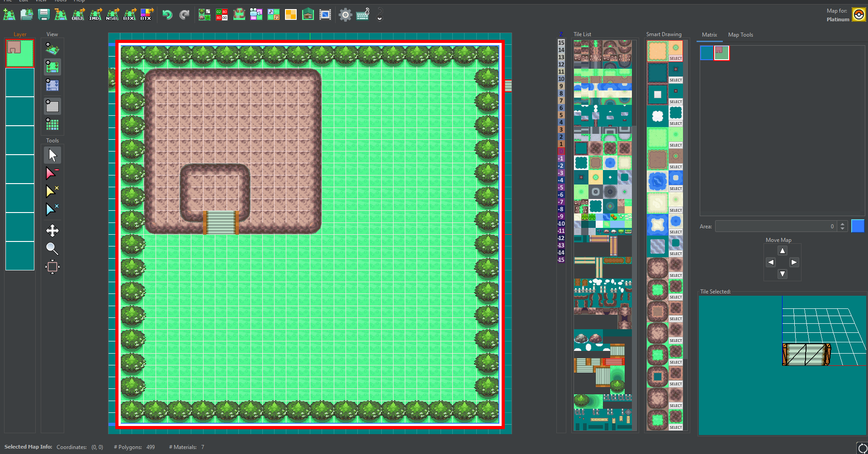Click the Undo toolbar icon

click(166, 14)
